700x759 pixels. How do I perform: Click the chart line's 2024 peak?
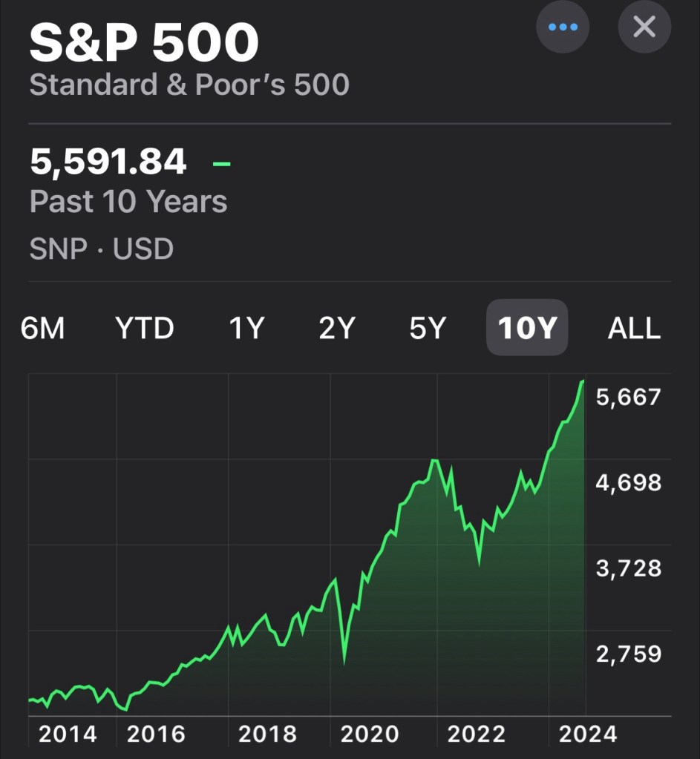coord(583,381)
